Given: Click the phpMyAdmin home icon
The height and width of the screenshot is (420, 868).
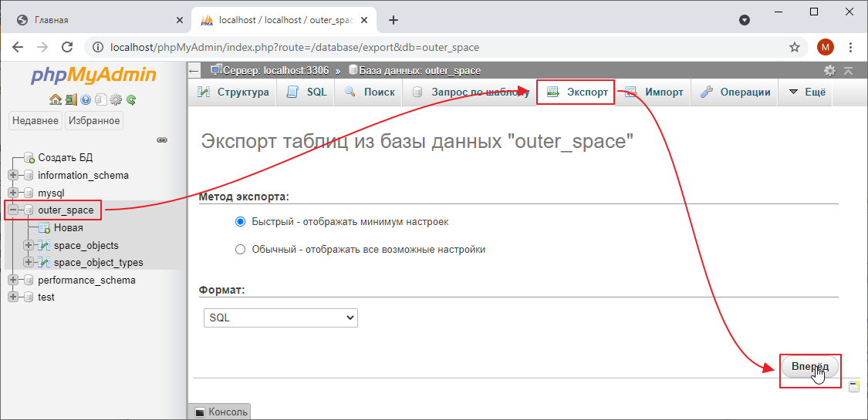Looking at the screenshot, I should point(55,99).
